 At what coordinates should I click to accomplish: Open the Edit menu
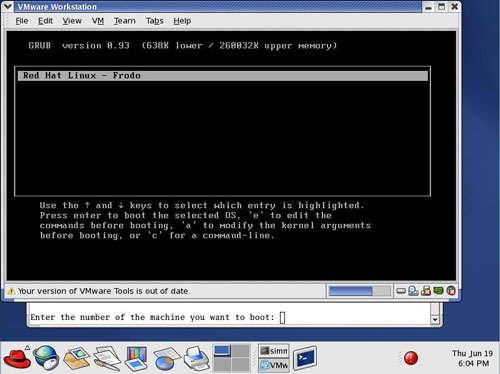45,21
